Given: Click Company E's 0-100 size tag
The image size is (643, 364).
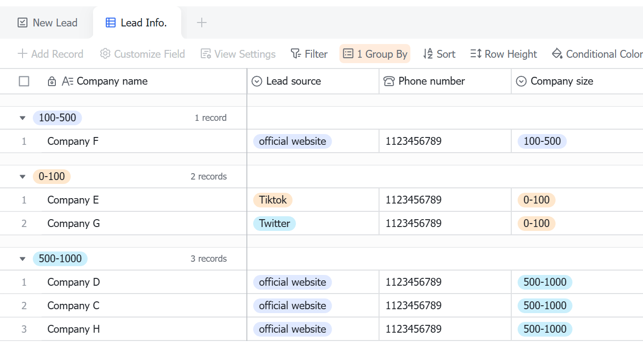Looking at the screenshot, I should (537, 200).
